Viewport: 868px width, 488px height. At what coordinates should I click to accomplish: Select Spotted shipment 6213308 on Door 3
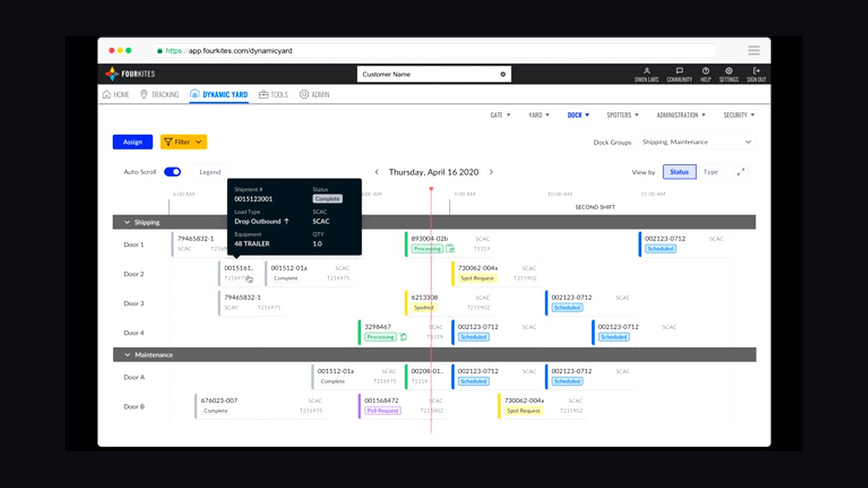pos(449,303)
